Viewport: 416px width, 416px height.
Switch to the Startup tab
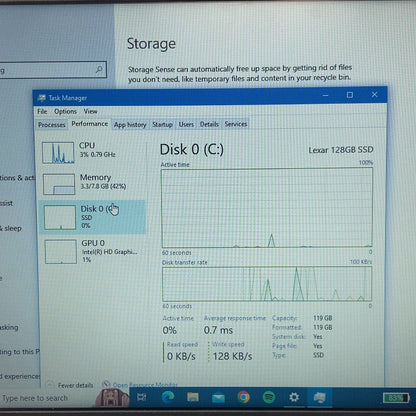pos(162,124)
